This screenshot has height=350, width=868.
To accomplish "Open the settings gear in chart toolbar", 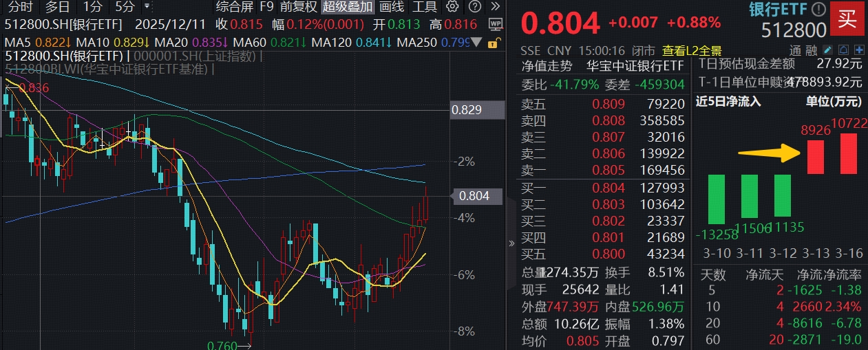I will (452, 8).
